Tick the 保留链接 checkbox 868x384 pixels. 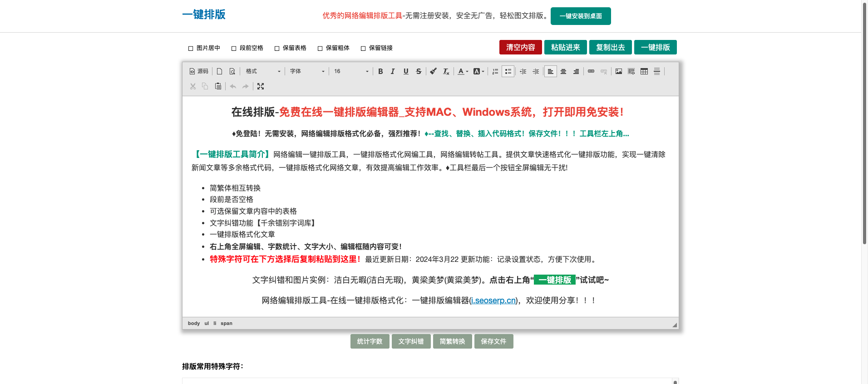coord(363,48)
